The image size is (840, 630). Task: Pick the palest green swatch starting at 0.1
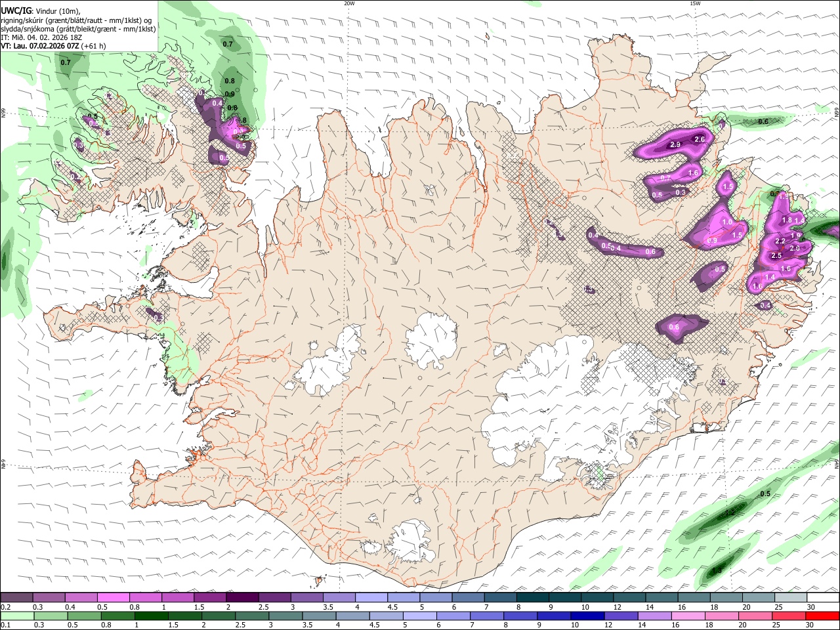tap(17, 616)
